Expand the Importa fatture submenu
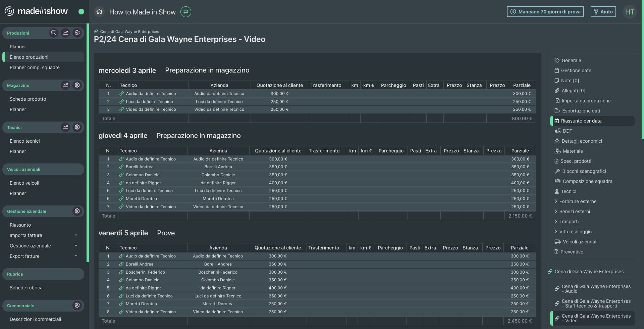Viewport: 644px width, 329px height. [76, 235]
